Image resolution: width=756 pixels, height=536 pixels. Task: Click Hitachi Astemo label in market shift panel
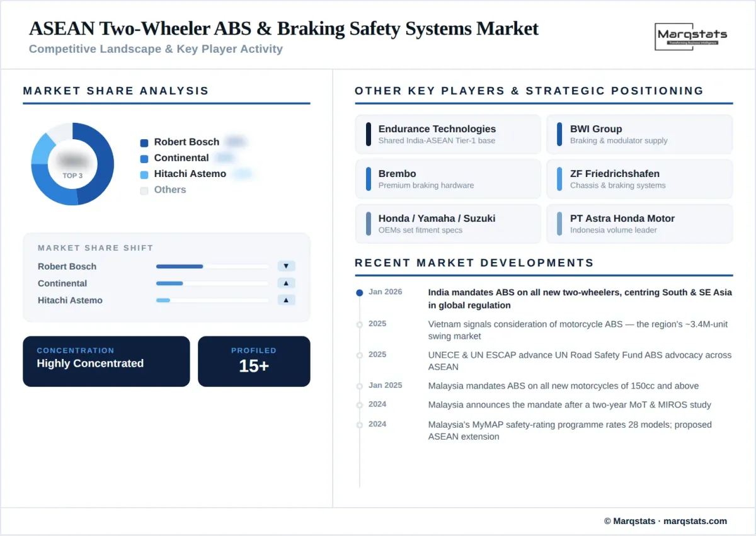point(70,300)
